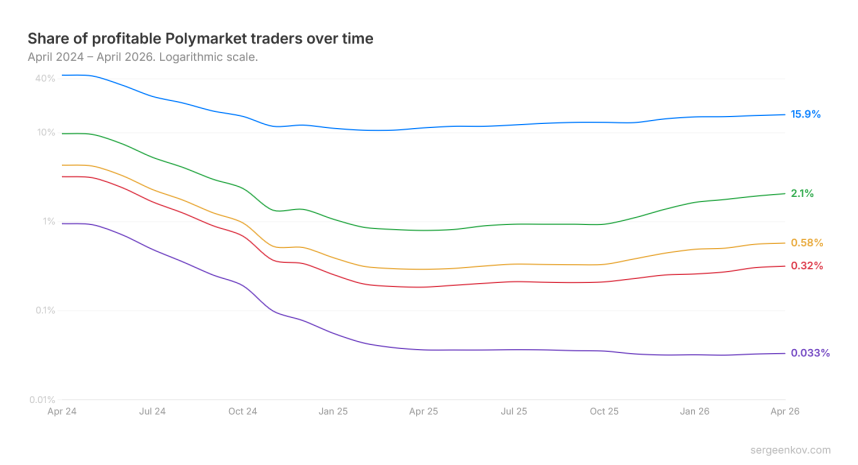858x465 pixels.
Task: Click the 10% y-axis tick label
Action: click(x=45, y=133)
